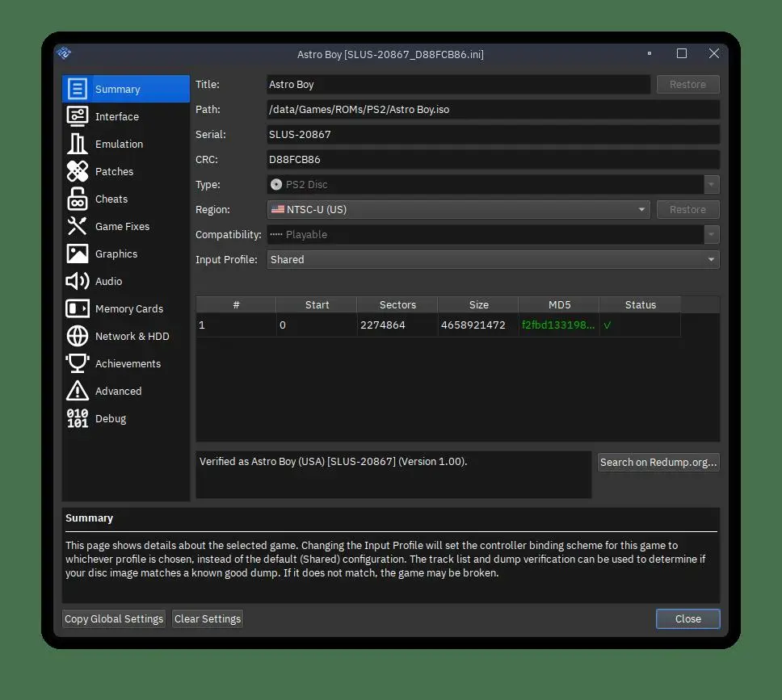Screen dimensions: 782x700
Task: Open Graphics picture icon
Action: click(x=78, y=254)
